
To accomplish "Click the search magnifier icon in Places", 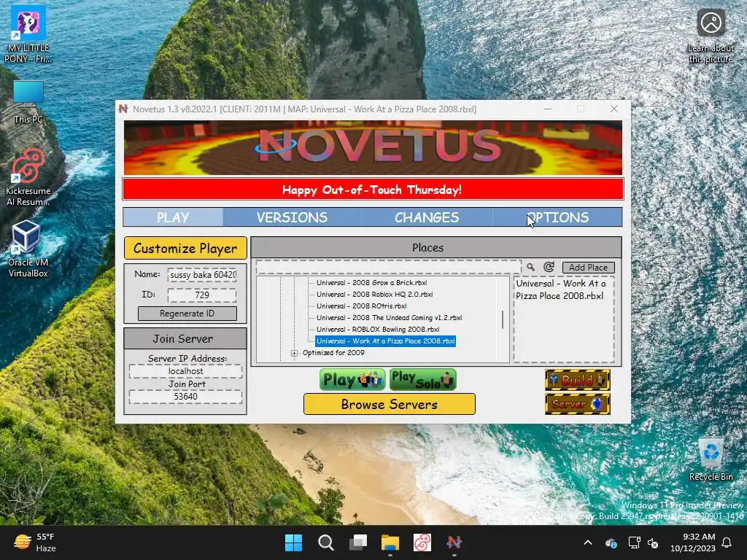I will tap(530, 267).
